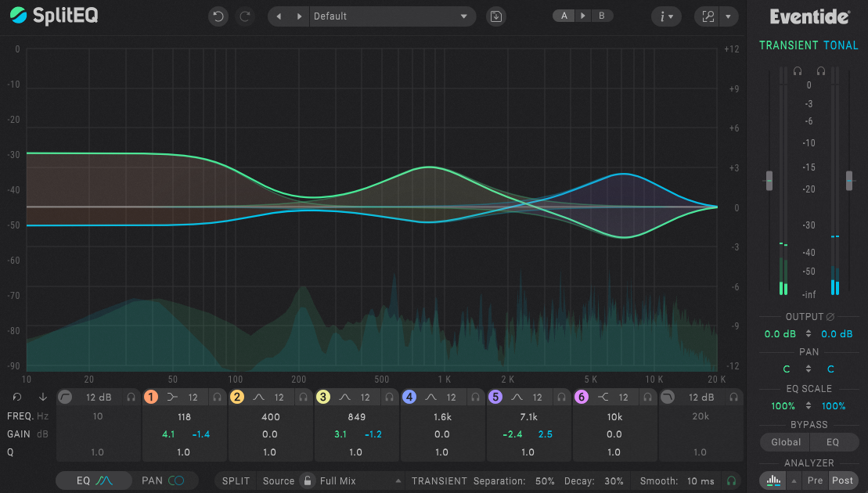Toggle band 5 enable button
The width and height of the screenshot is (868, 493).
coord(495,398)
